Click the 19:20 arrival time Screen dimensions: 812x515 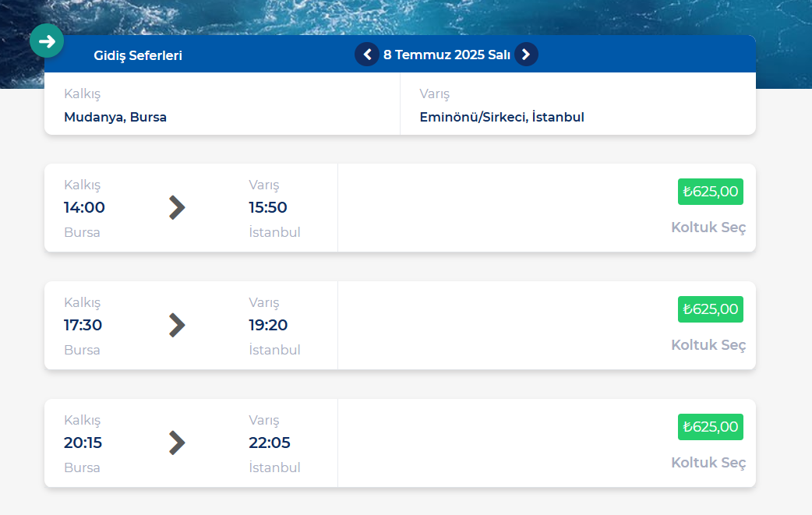(x=268, y=325)
